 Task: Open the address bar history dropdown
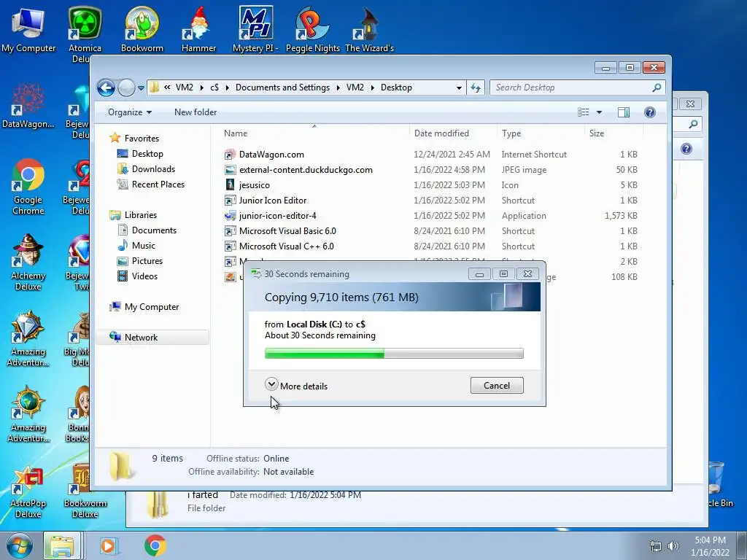[459, 87]
